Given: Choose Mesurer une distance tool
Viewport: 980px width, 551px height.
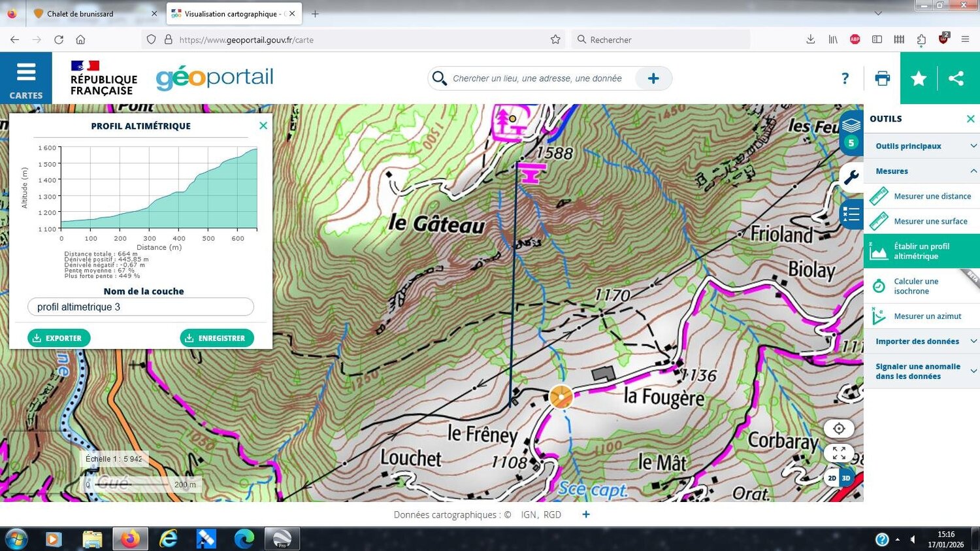Looking at the screenshot, I should (922, 196).
